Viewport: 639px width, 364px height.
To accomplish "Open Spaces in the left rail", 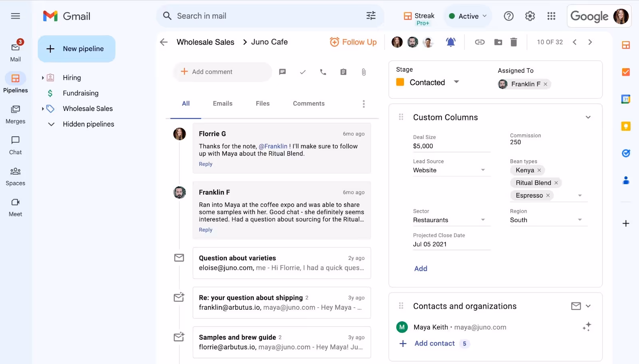I will 16,176.
